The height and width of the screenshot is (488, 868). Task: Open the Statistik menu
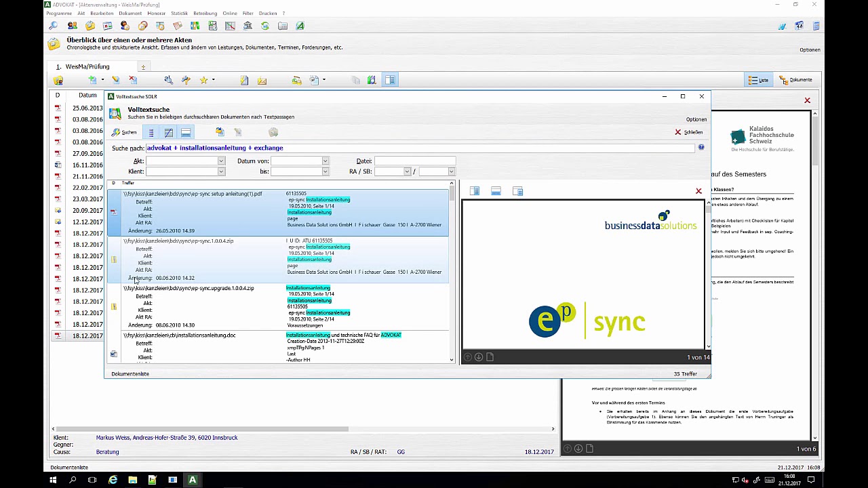(179, 14)
